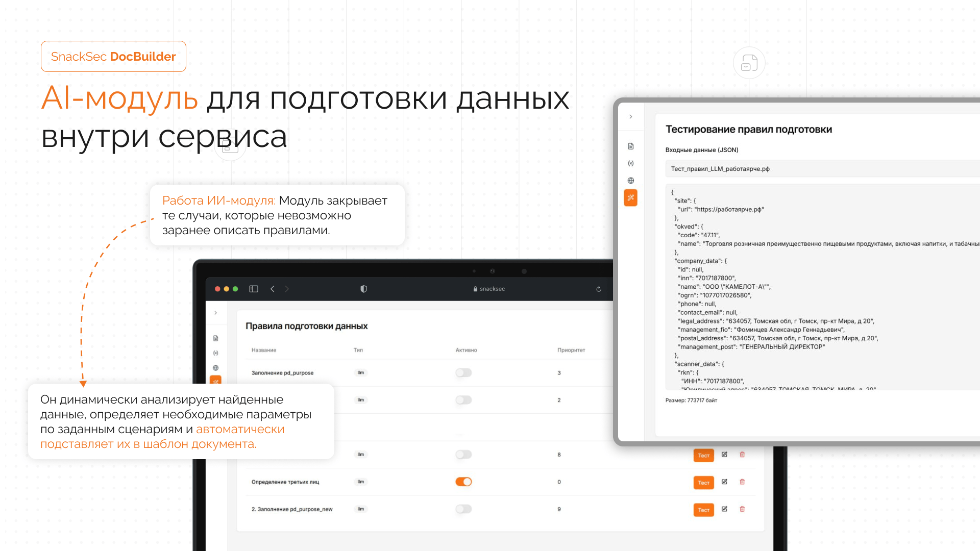Expand the laptop app sidebar chevron

(216, 313)
